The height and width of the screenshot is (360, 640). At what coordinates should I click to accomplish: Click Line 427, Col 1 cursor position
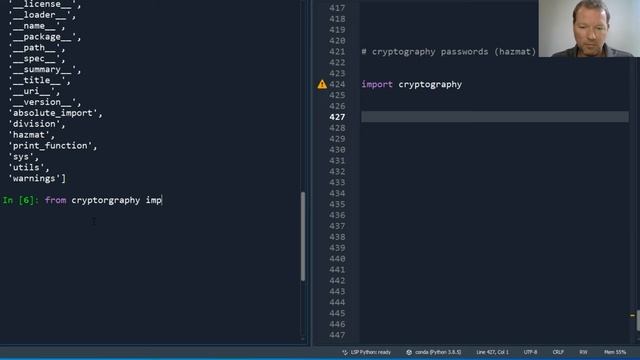coord(492,352)
